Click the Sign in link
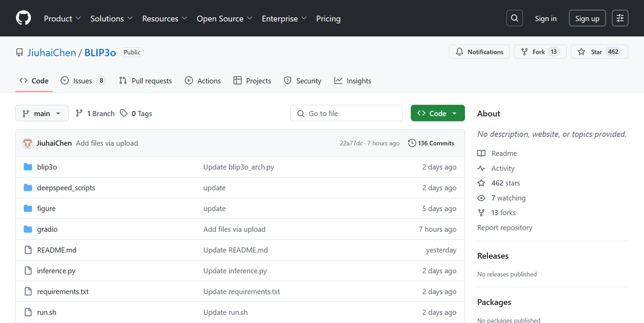The height and width of the screenshot is (323, 644). tap(546, 19)
